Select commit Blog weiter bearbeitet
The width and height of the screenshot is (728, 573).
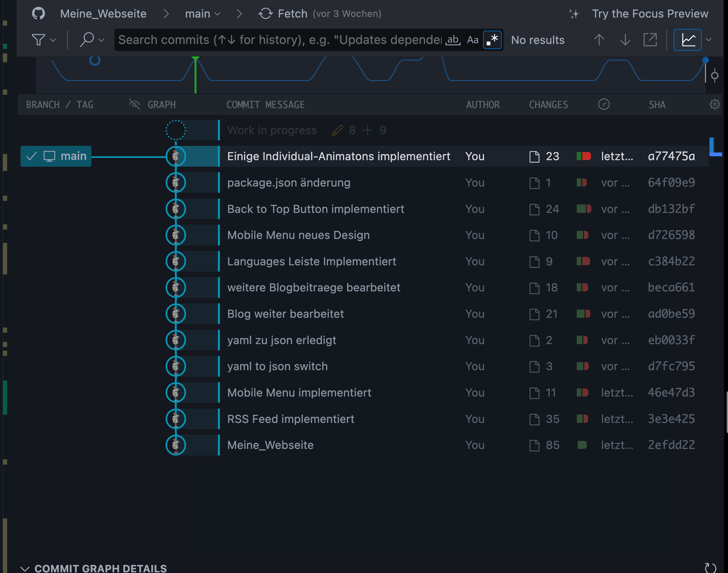(x=364, y=314)
